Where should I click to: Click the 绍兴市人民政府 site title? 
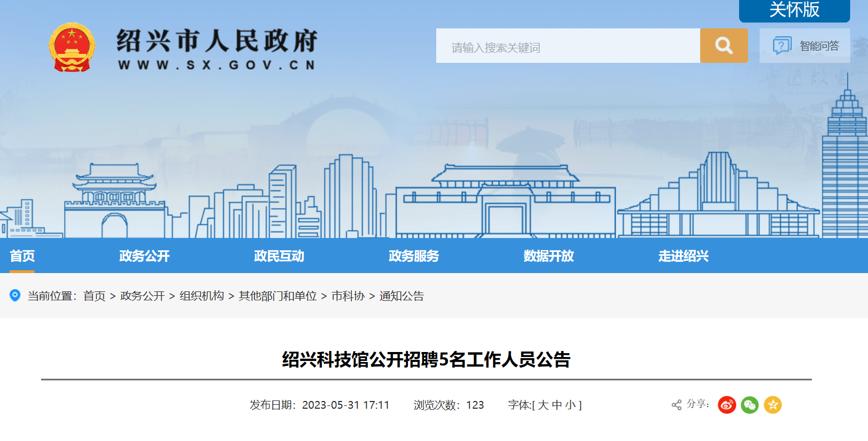(217, 40)
